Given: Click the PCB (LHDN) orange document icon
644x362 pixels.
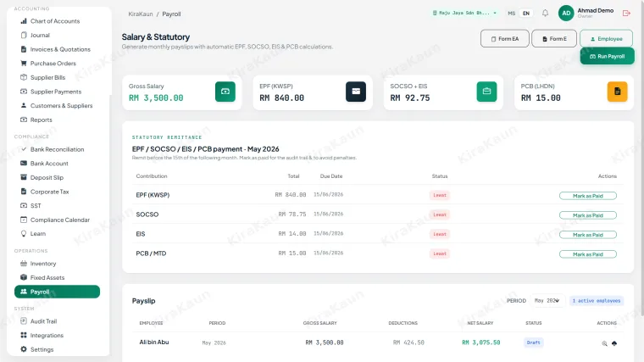Looking at the screenshot, I should [x=617, y=92].
